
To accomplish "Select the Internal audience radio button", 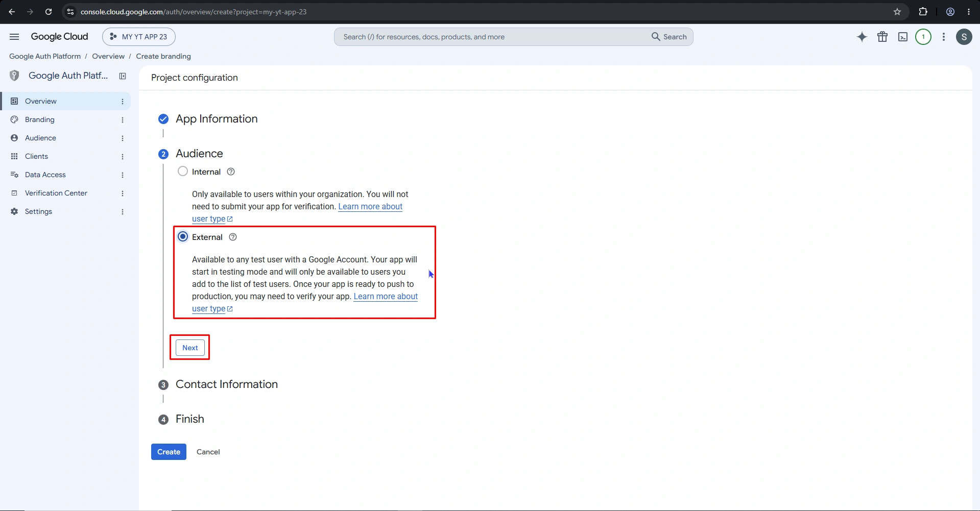I will [183, 171].
